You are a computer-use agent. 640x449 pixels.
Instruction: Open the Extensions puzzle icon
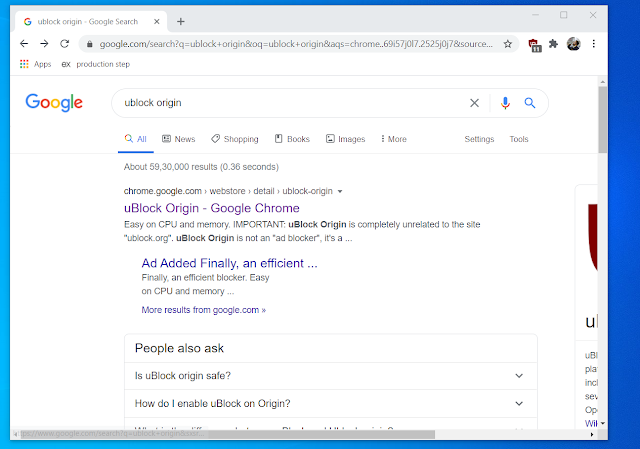(553, 44)
